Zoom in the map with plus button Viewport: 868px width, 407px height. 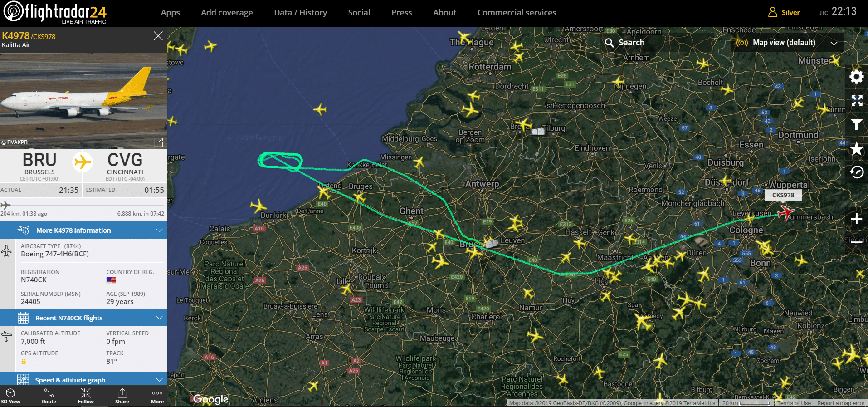(x=856, y=219)
